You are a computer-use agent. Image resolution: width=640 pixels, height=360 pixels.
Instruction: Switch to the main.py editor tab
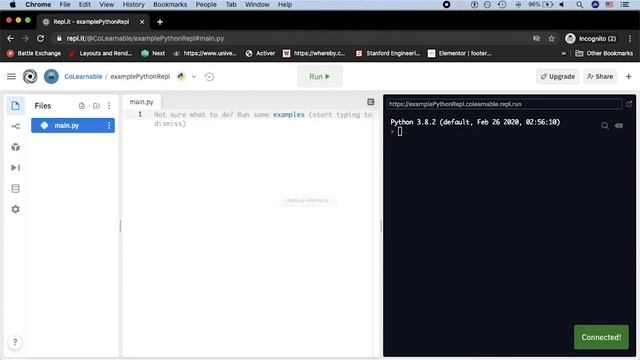141,102
